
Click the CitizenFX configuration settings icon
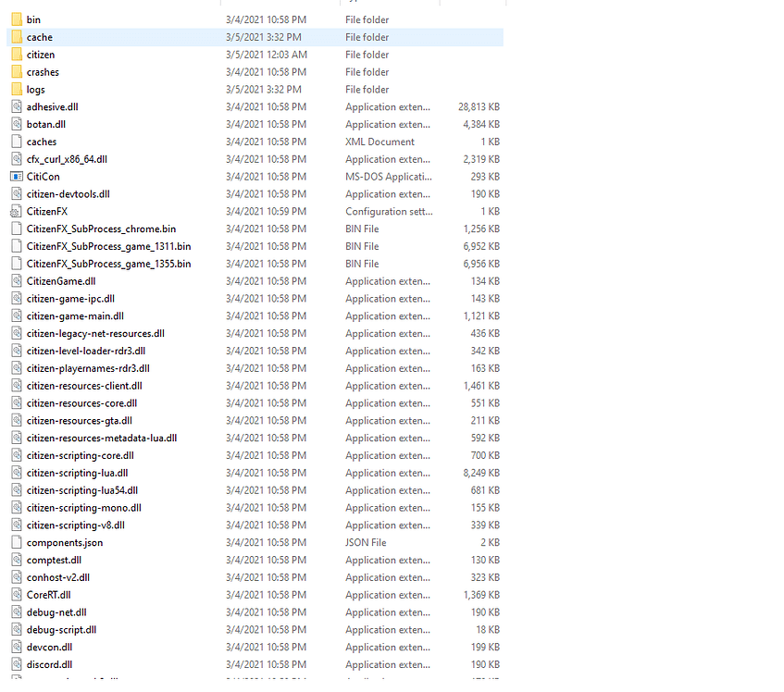(x=17, y=211)
